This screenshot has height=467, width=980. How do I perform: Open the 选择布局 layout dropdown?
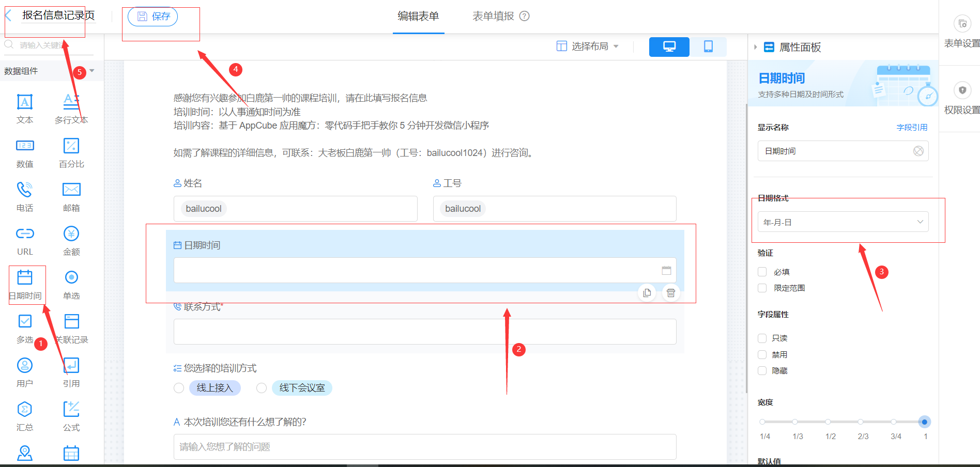pyautogui.click(x=588, y=46)
